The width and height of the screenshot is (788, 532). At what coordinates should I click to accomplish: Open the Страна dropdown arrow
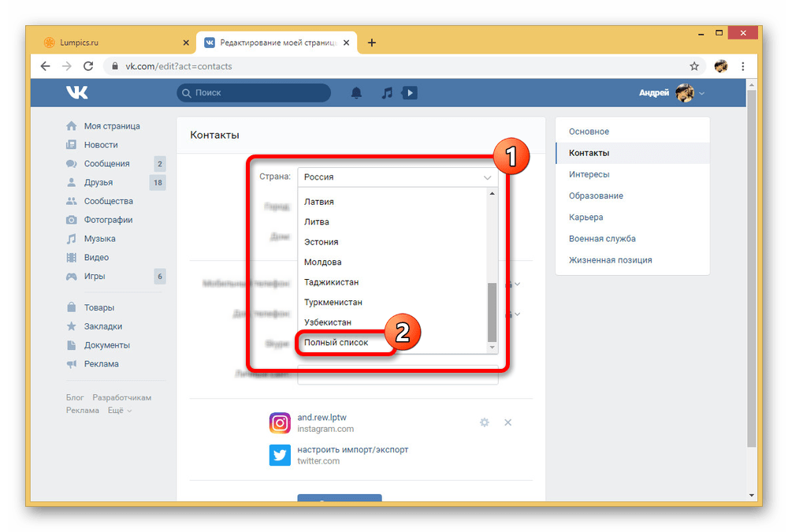[487, 177]
